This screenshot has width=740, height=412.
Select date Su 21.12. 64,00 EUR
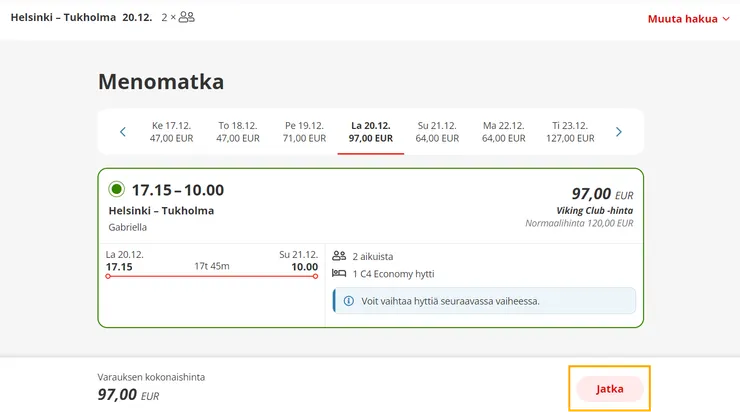437,132
